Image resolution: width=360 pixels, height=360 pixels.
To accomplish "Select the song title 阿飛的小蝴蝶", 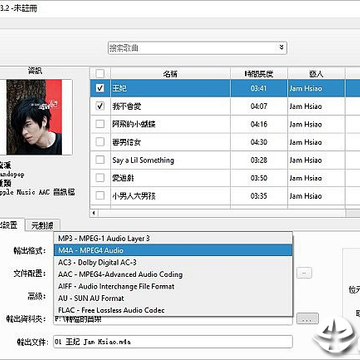I will pos(134,124).
